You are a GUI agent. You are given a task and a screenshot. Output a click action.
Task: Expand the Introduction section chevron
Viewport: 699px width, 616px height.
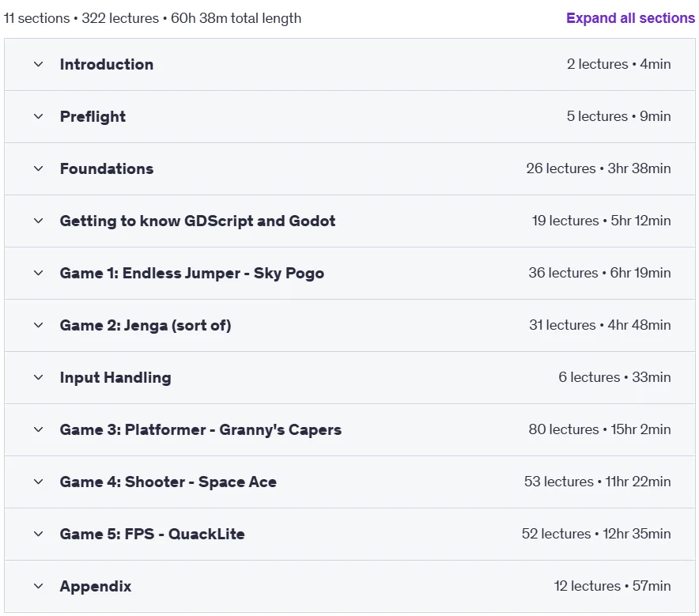38,64
